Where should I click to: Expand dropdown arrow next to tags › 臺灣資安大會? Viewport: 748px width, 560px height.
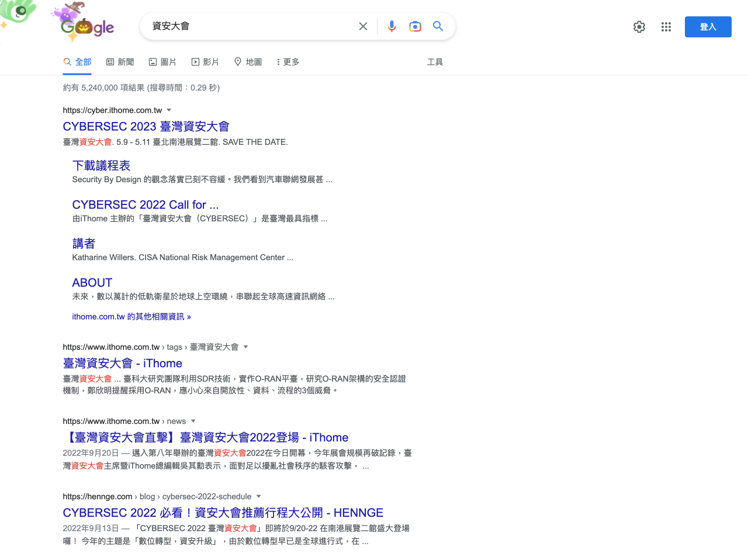tap(245, 347)
